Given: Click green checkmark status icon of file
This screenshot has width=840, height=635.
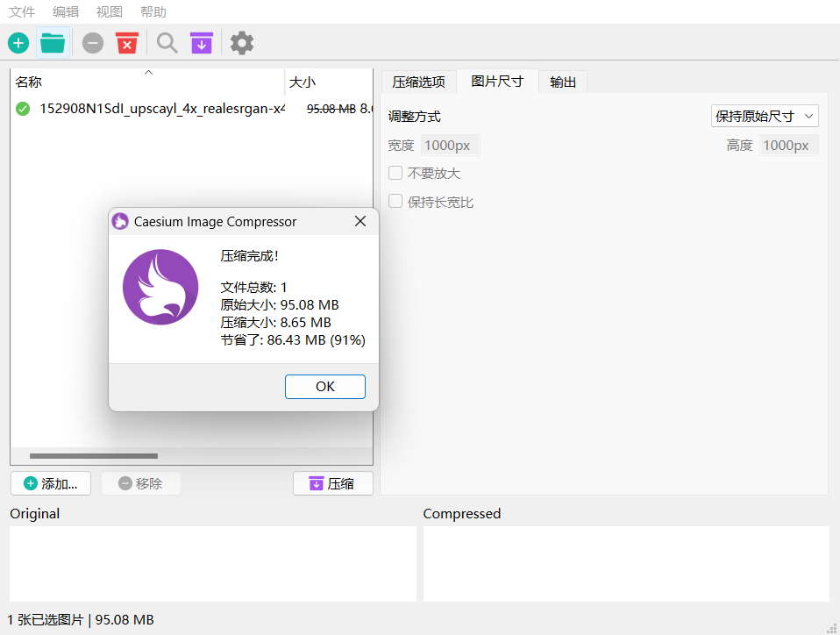Looking at the screenshot, I should pos(23,109).
